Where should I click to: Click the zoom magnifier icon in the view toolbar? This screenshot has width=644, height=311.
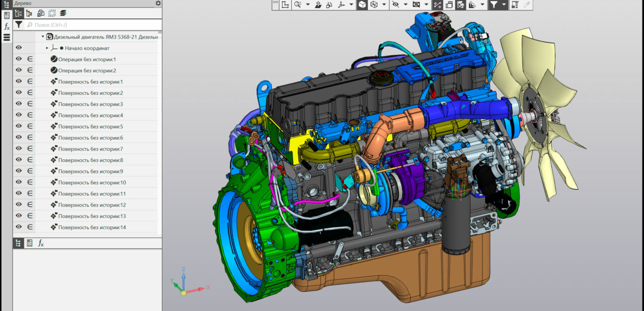click(297, 5)
